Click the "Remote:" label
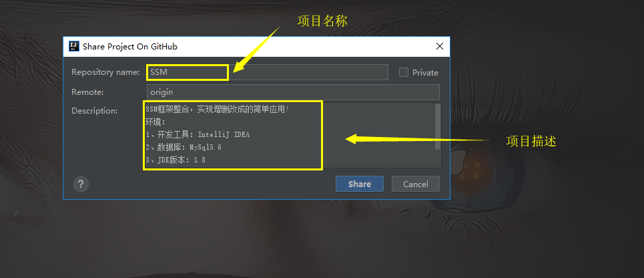Viewport: 644px width, 278px height. (x=87, y=92)
